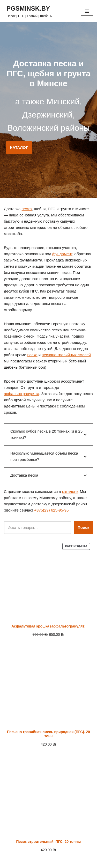Open the 'асфальтогранулята' link
Viewport: 97px width, 868px height.
click(21, 393)
